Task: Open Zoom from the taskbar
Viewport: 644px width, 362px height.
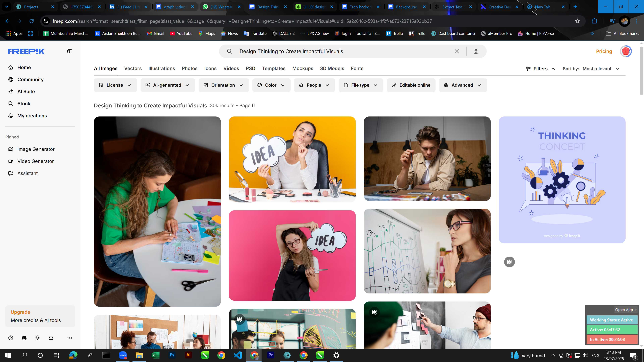Action: pyautogui.click(x=122, y=355)
